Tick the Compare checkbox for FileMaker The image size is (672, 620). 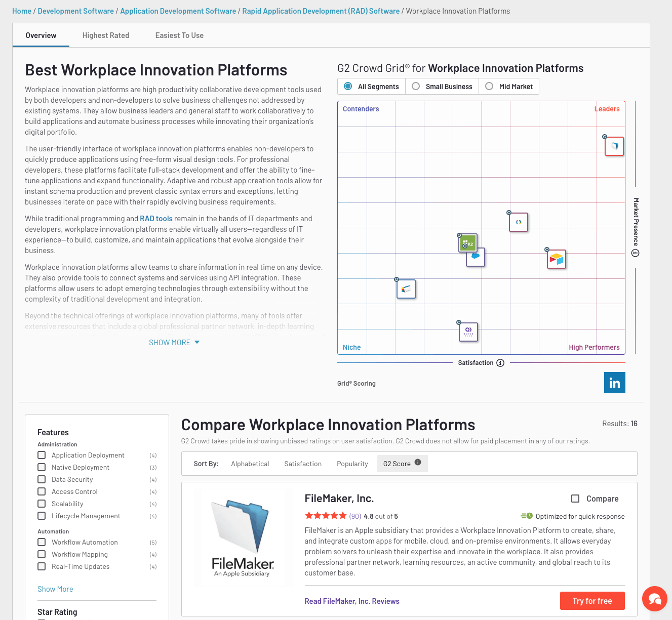(x=575, y=499)
